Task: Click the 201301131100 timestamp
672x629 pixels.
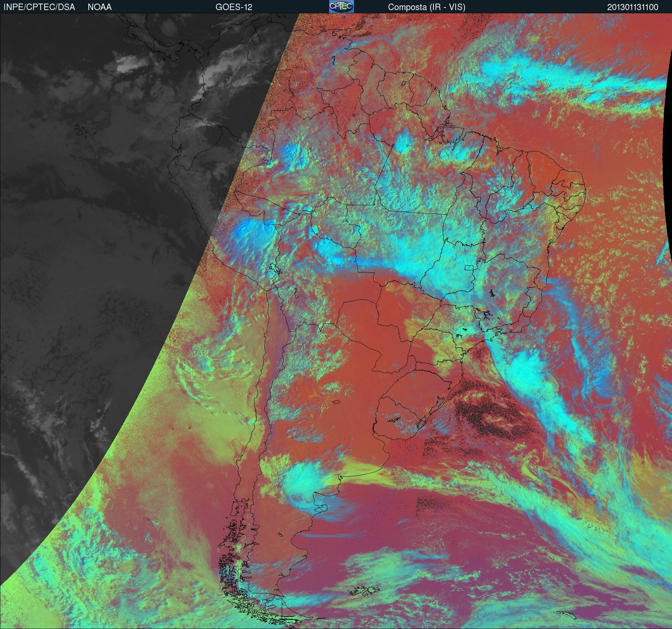Action: (633, 7)
